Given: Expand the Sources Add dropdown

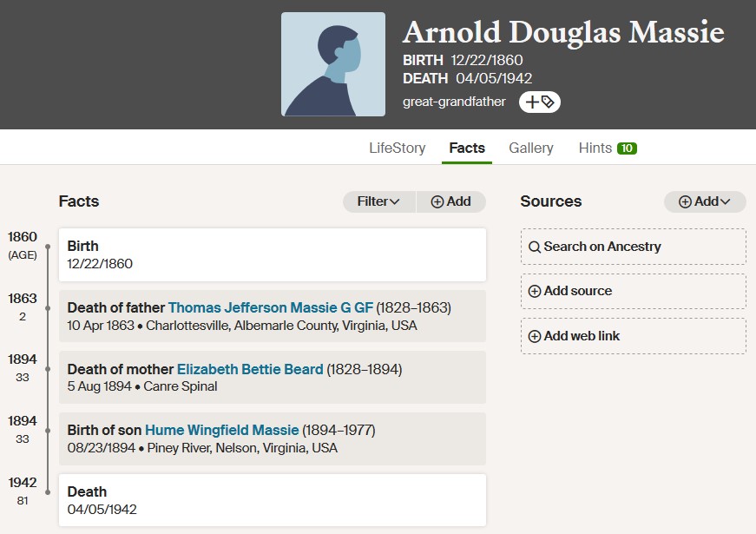Looking at the screenshot, I should (705, 201).
